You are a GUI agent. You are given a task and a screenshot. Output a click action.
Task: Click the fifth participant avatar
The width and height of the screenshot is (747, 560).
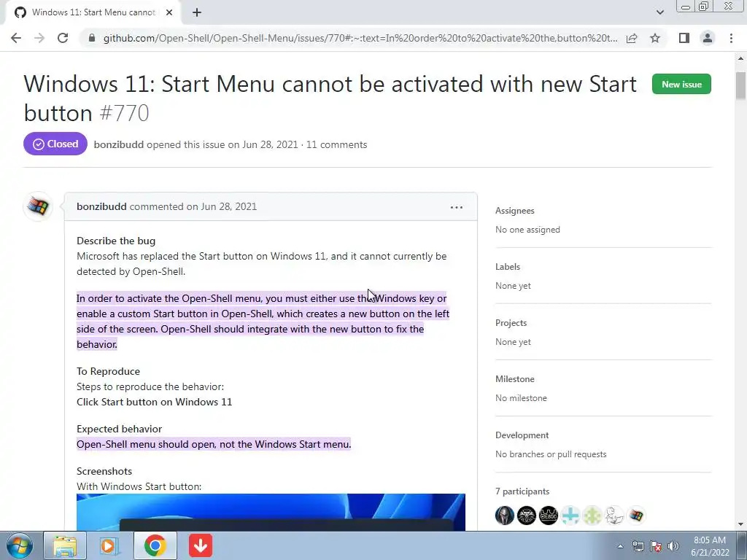point(592,516)
